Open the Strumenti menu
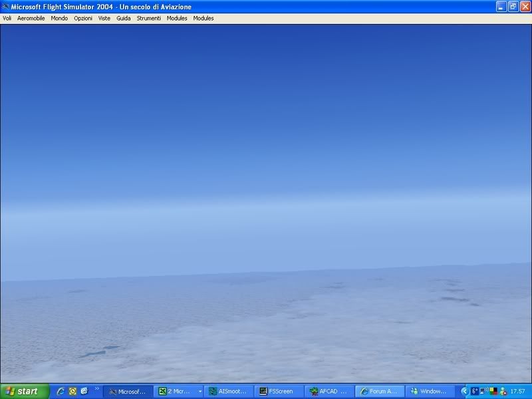Image resolution: width=532 pixels, height=399 pixels. point(148,19)
